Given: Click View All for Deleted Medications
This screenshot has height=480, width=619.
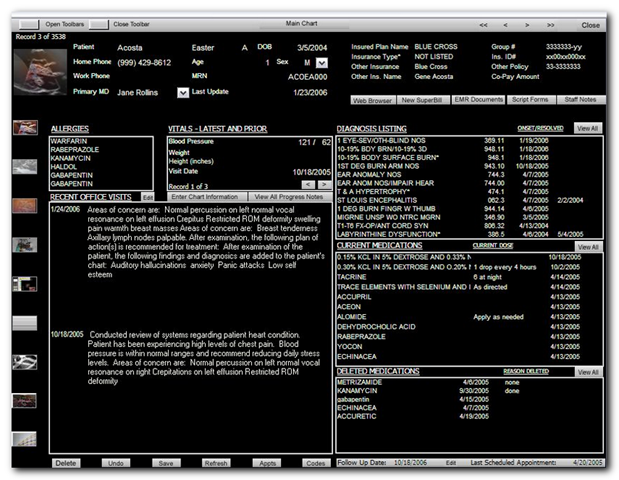Looking at the screenshot, I should tap(588, 372).
